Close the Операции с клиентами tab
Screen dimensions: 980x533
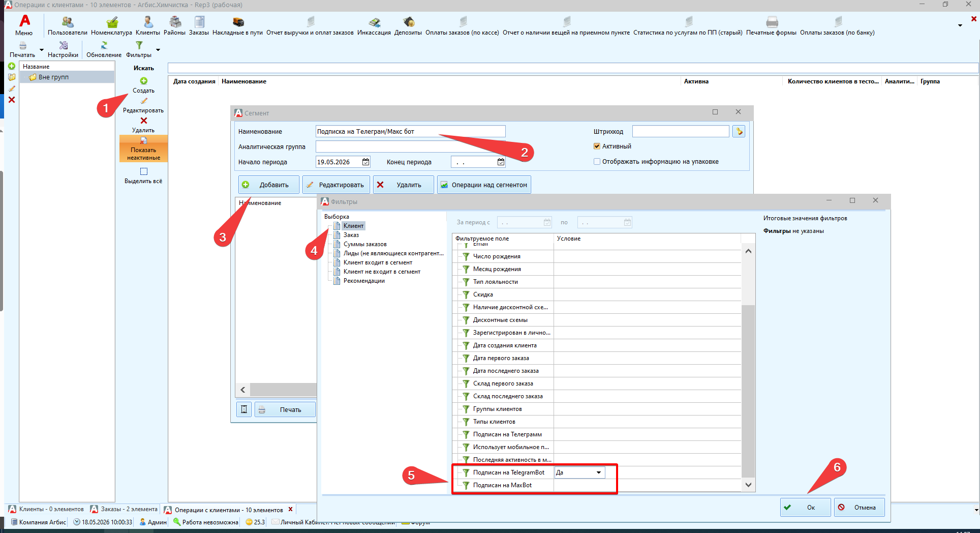pyautogui.click(x=291, y=509)
